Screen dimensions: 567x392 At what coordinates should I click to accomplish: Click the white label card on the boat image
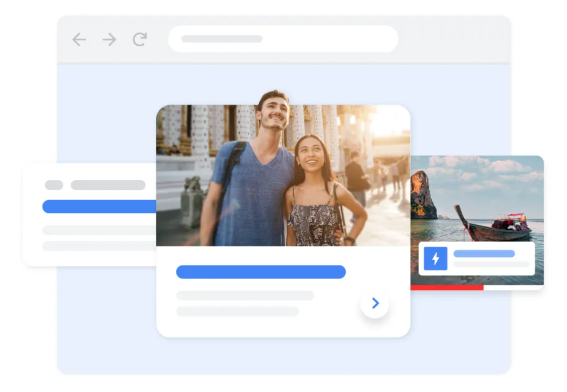coord(476,259)
